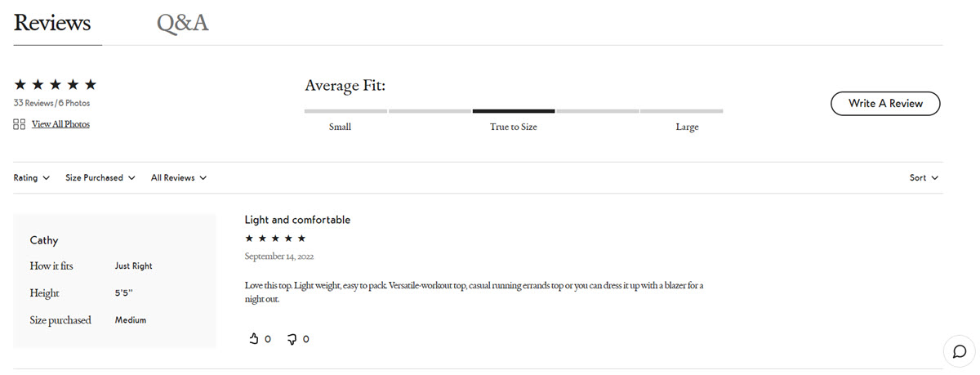
Task: Click the Small end of fit bar
Action: [x=345, y=111]
